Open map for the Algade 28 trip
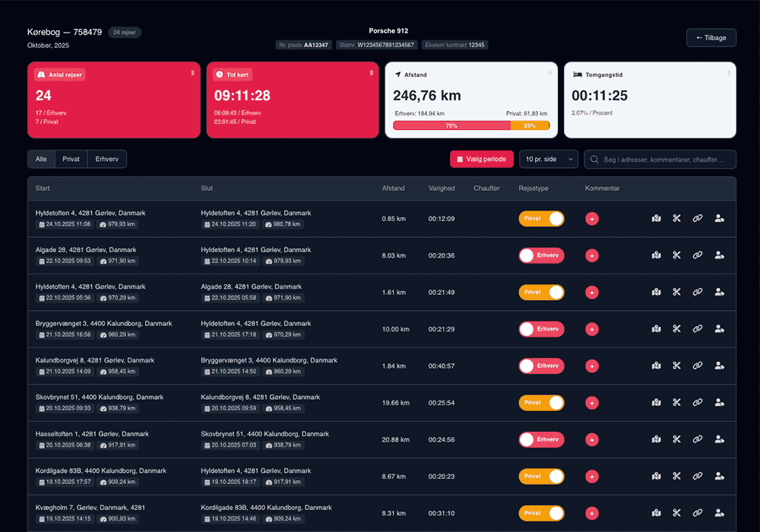This screenshot has width=760, height=532. point(656,255)
